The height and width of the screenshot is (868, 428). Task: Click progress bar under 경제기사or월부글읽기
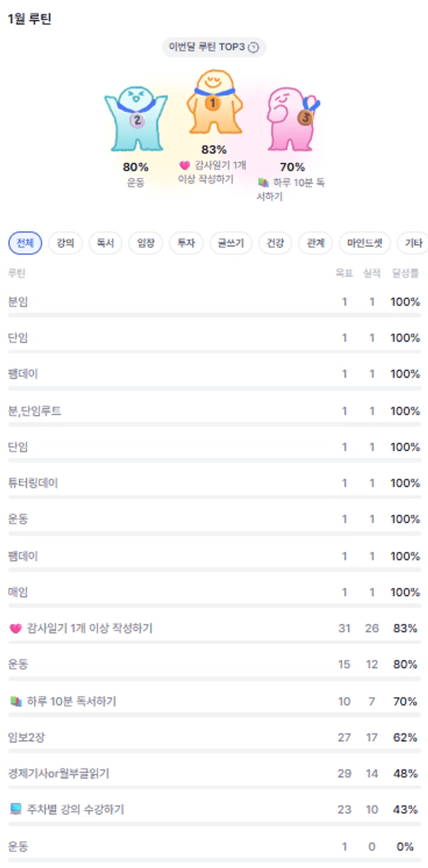coord(214,787)
